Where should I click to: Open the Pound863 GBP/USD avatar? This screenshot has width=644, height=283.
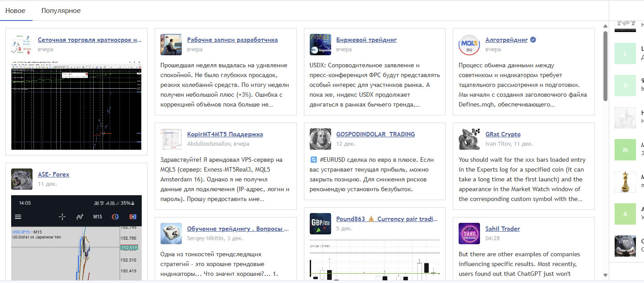tap(320, 223)
